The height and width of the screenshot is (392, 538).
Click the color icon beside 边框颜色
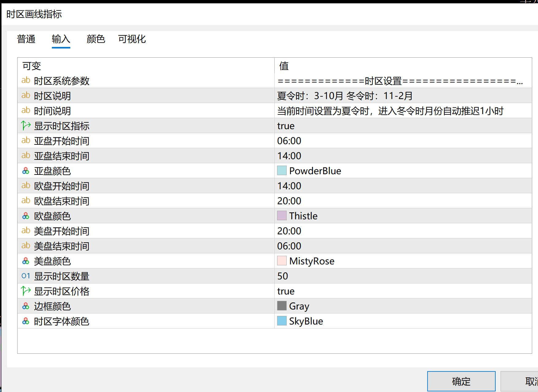[26, 306]
